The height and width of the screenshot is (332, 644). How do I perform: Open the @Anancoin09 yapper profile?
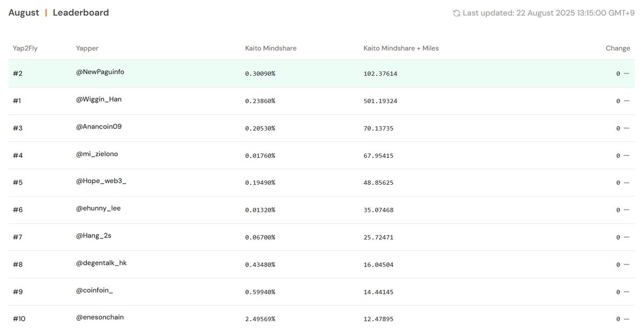pyautogui.click(x=99, y=127)
